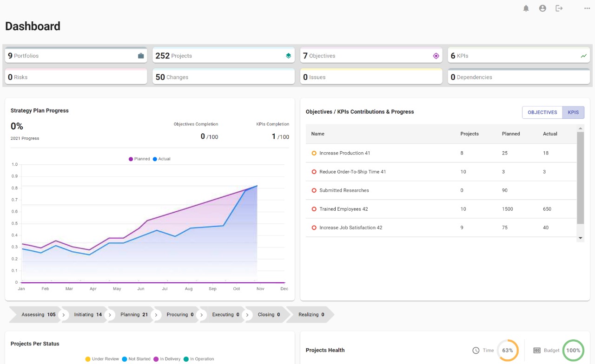595x364 pixels.
Task: Open the 6 KPIs card
Action: (519, 55)
